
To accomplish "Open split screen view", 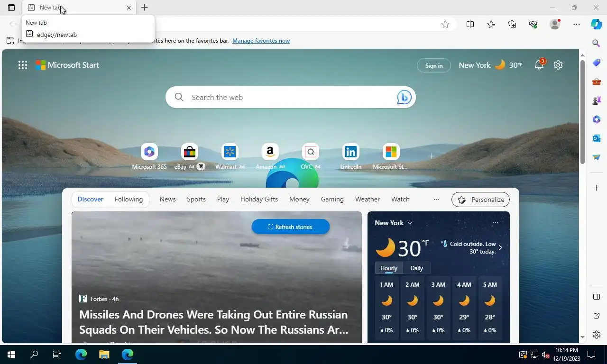I will [x=470, y=24].
